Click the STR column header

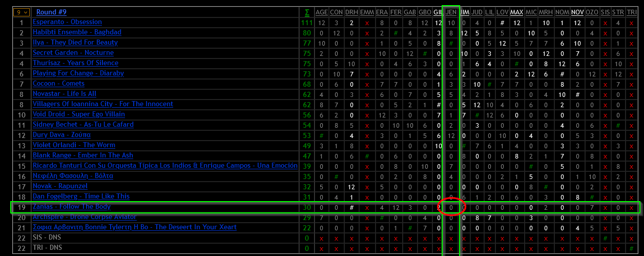point(618,12)
